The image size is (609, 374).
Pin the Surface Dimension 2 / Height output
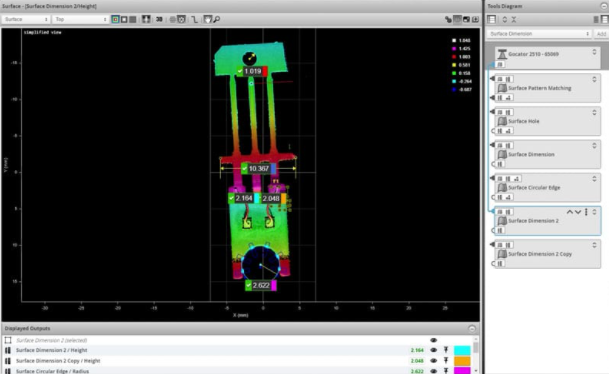pyautogui.click(x=446, y=350)
